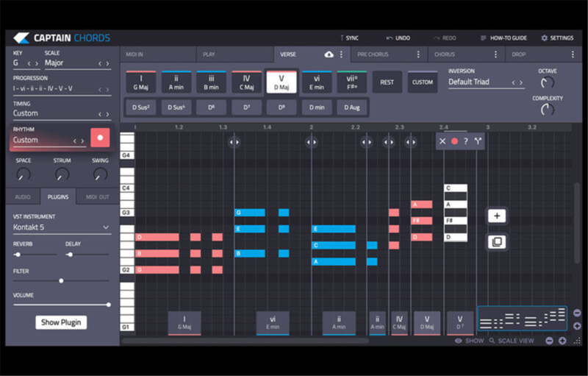
Task: Click the question mark icon in chord popup
Action: pos(465,141)
